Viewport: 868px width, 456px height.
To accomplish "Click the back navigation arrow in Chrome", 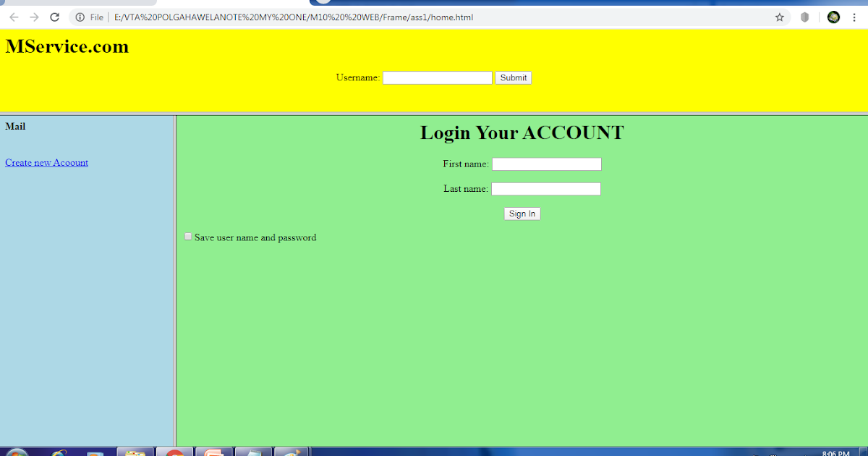I will 13,17.
